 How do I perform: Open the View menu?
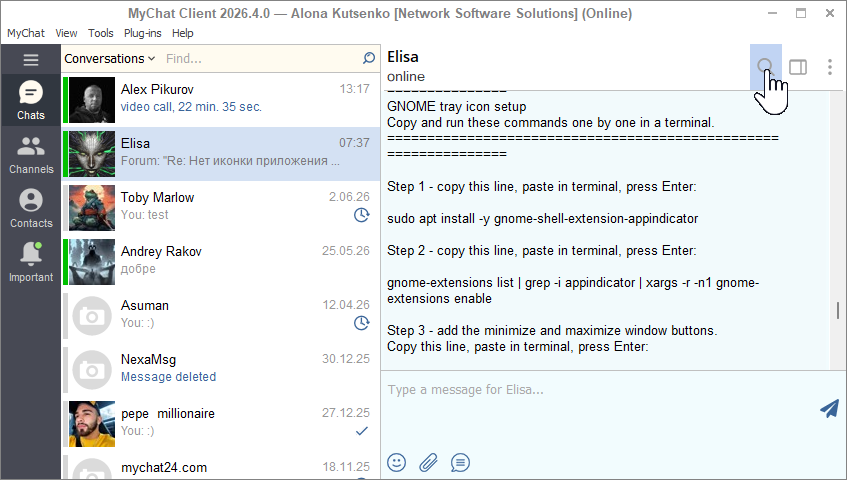click(x=66, y=33)
